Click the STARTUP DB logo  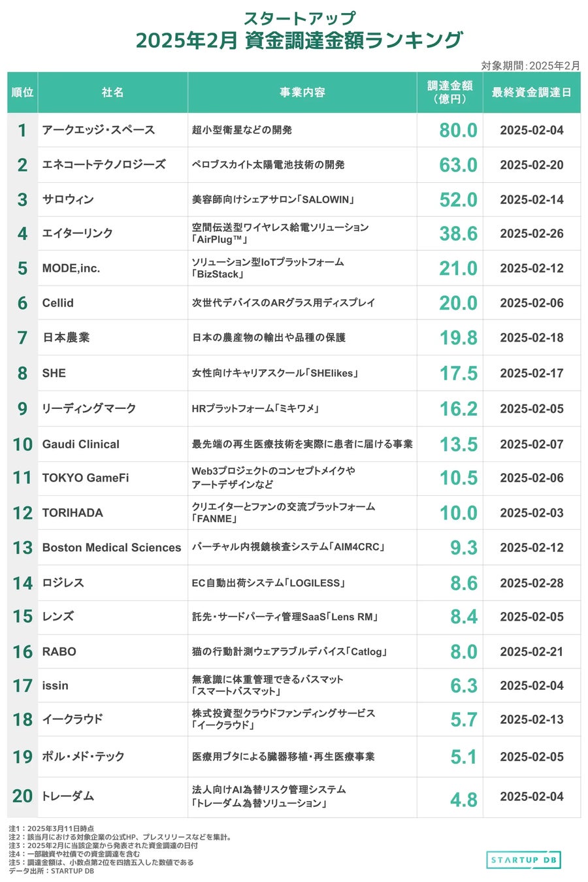coord(523,860)
